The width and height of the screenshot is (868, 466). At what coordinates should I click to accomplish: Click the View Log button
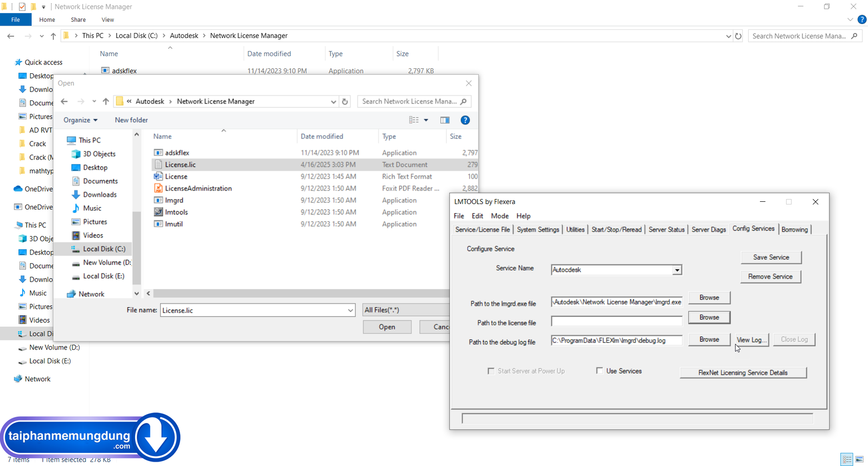click(751, 340)
